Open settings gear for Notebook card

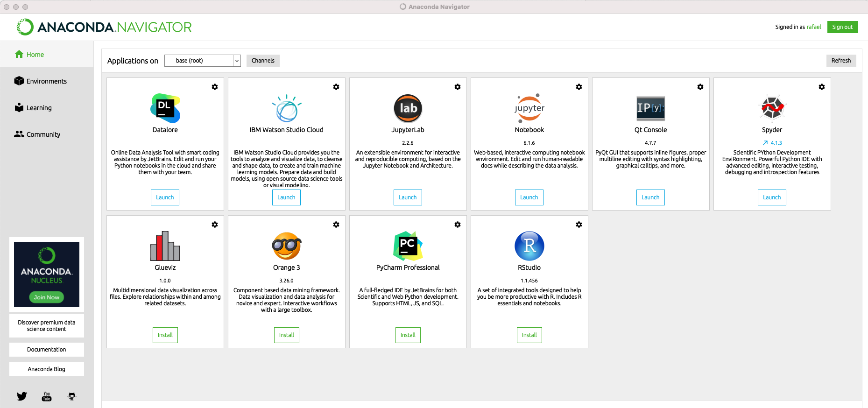[x=579, y=87]
